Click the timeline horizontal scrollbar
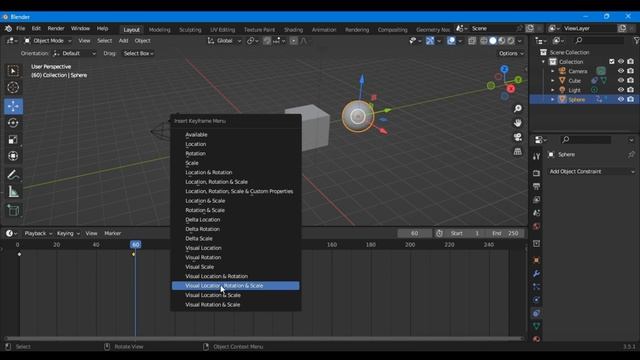 click(x=264, y=338)
